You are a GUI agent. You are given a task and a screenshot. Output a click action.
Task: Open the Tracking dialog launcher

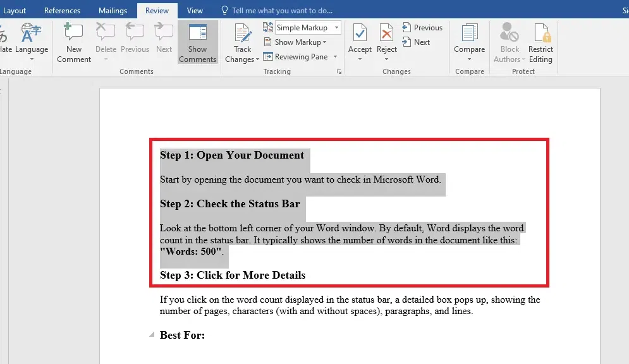point(339,72)
